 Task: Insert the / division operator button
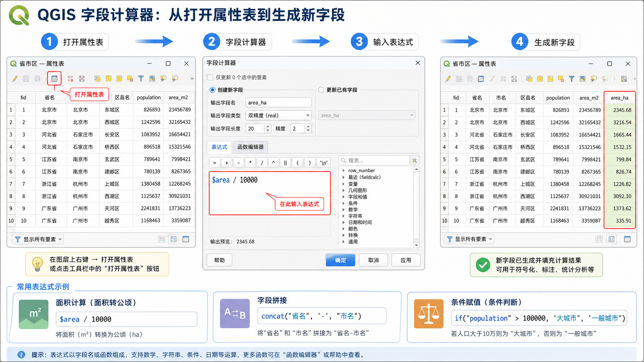pos(262,163)
